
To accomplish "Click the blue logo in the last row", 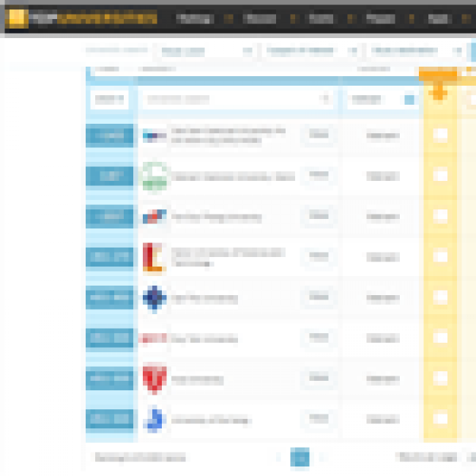I will pyautogui.click(x=155, y=420).
